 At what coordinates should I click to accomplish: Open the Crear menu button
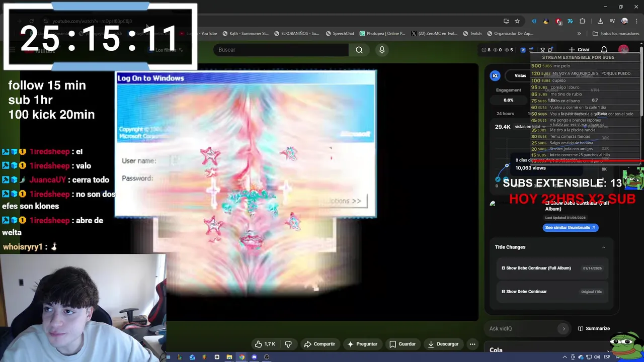pyautogui.click(x=579, y=50)
